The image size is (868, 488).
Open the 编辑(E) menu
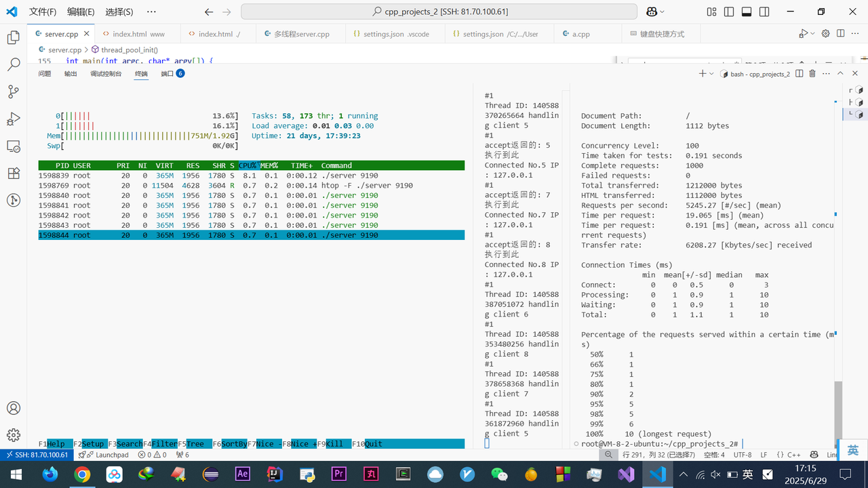coord(81,12)
